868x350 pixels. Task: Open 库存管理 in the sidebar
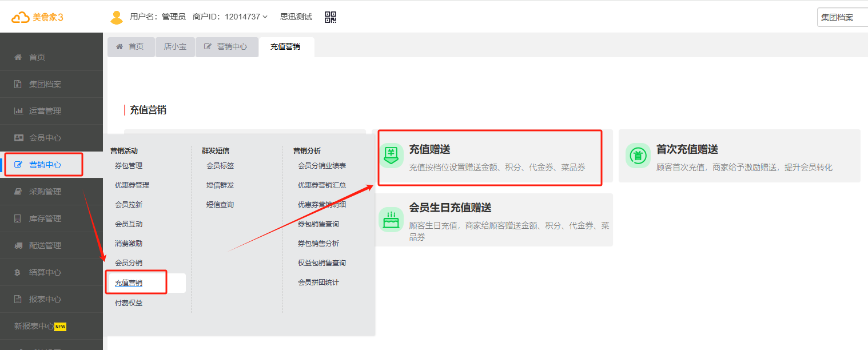[x=51, y=218]
